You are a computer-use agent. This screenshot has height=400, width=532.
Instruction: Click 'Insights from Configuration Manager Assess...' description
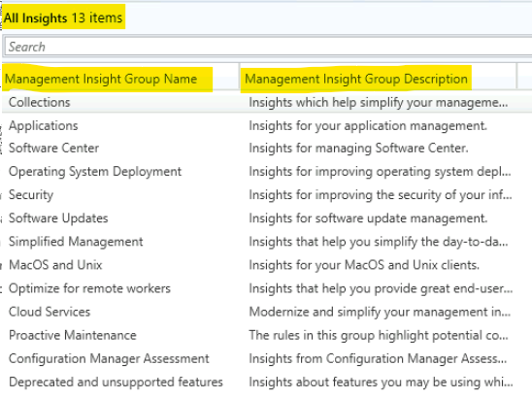tap(378, 358)
